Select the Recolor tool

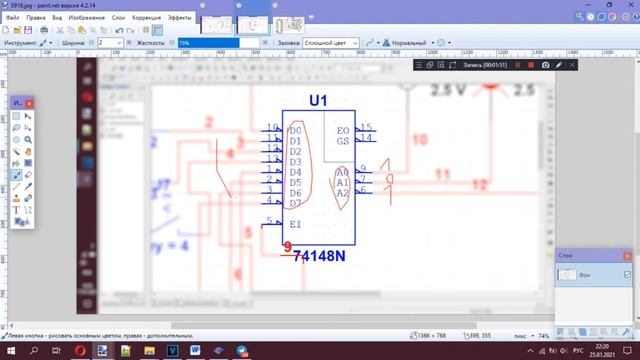[28, 199]
